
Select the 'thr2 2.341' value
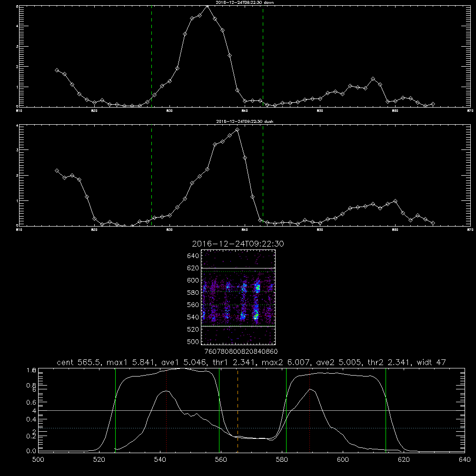coord(389,362)
